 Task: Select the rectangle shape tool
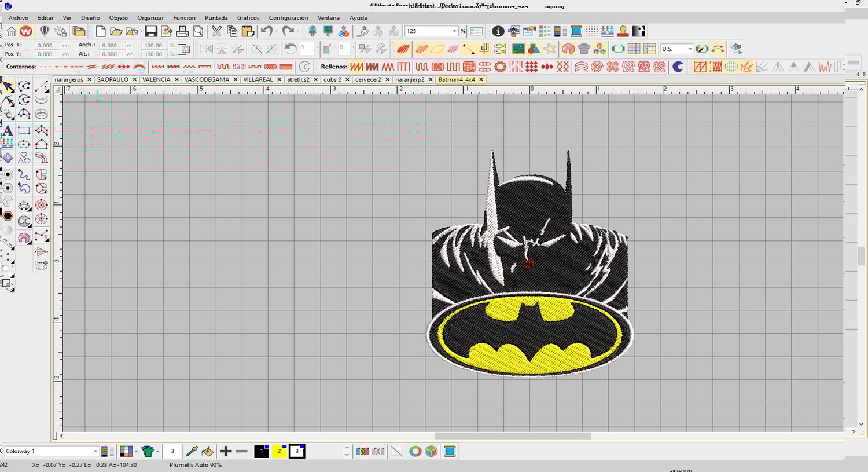pyautogui.click(x=24, y=130)
